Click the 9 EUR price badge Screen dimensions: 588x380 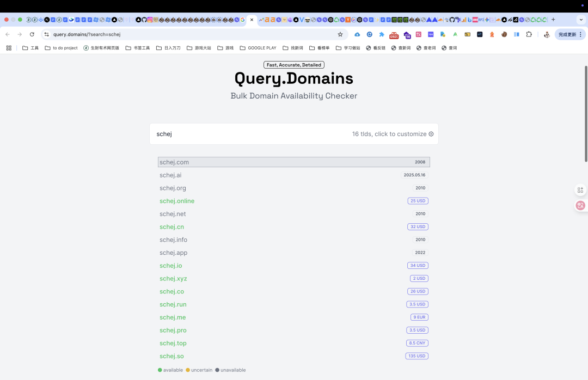click(x=419, y=317)
